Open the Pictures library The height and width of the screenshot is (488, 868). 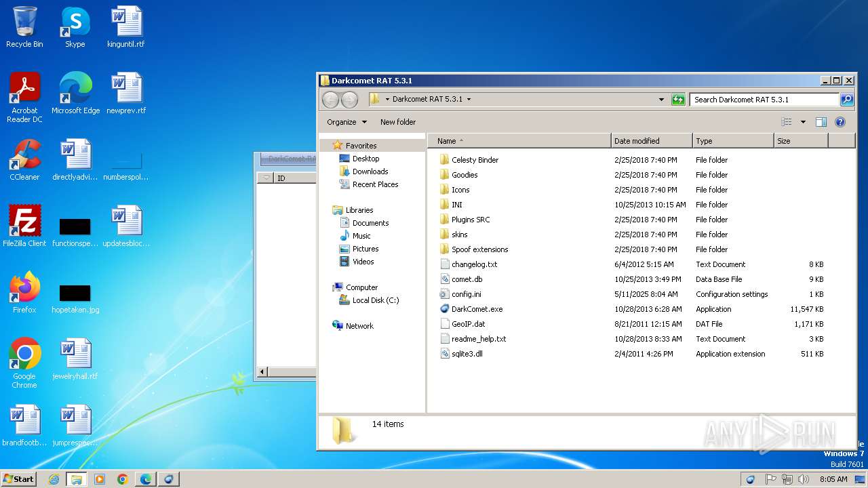point(366,249)
